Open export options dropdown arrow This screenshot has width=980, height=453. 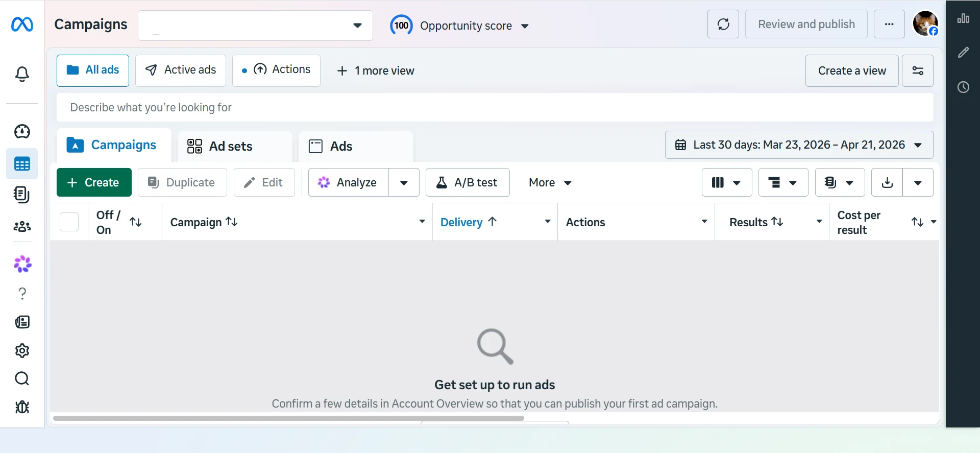[918, 182]
